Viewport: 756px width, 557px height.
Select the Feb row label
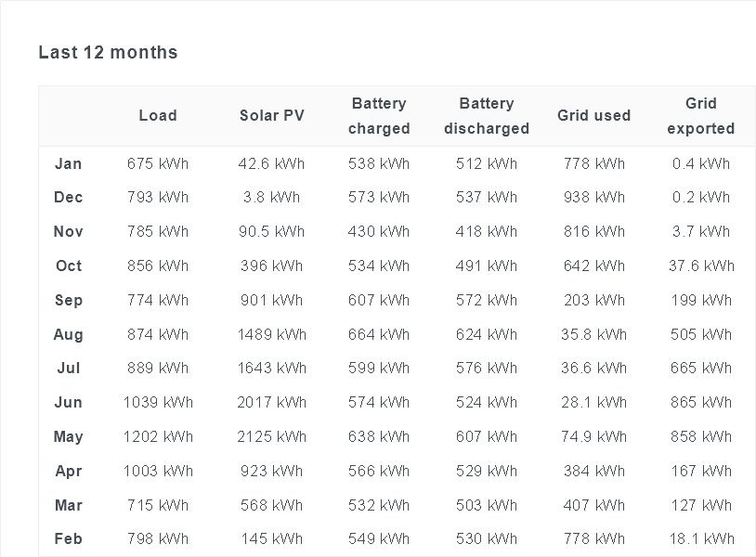(x=69, y=538)
